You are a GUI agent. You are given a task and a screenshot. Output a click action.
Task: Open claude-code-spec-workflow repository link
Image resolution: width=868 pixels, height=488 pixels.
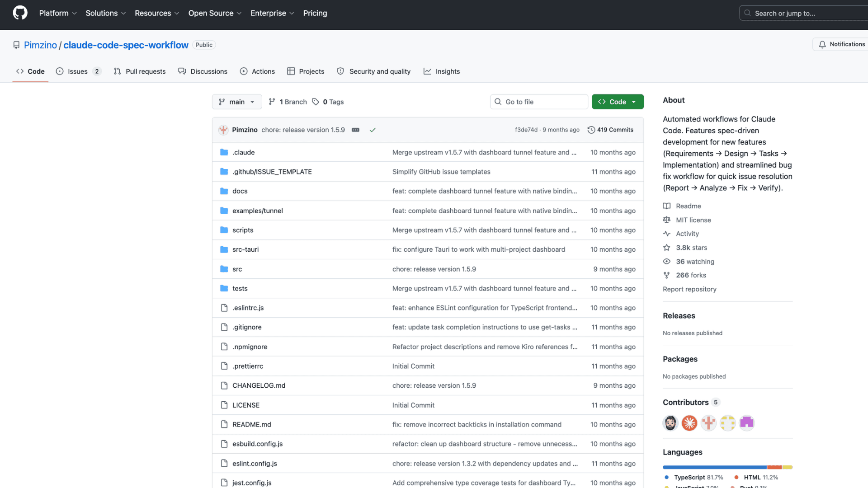[126, 45]
